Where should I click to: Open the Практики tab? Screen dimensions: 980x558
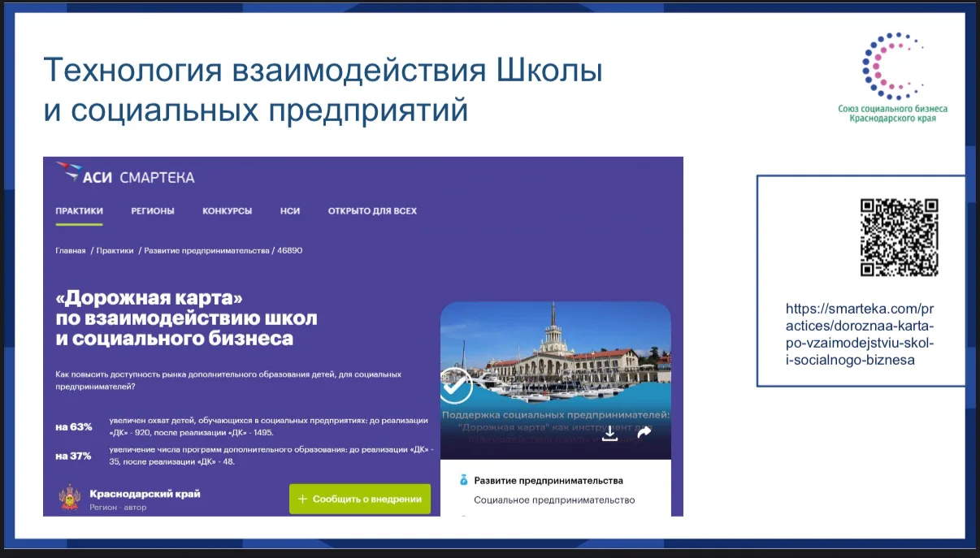click(79, 211)
